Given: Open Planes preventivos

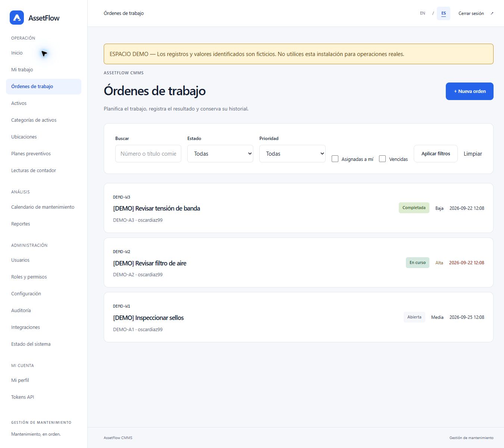Looking at the screenshot, I should 44,154.
